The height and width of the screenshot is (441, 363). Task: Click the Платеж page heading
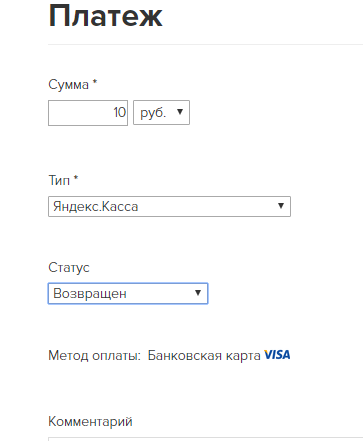pyautogui.click(x=106, y=16)
